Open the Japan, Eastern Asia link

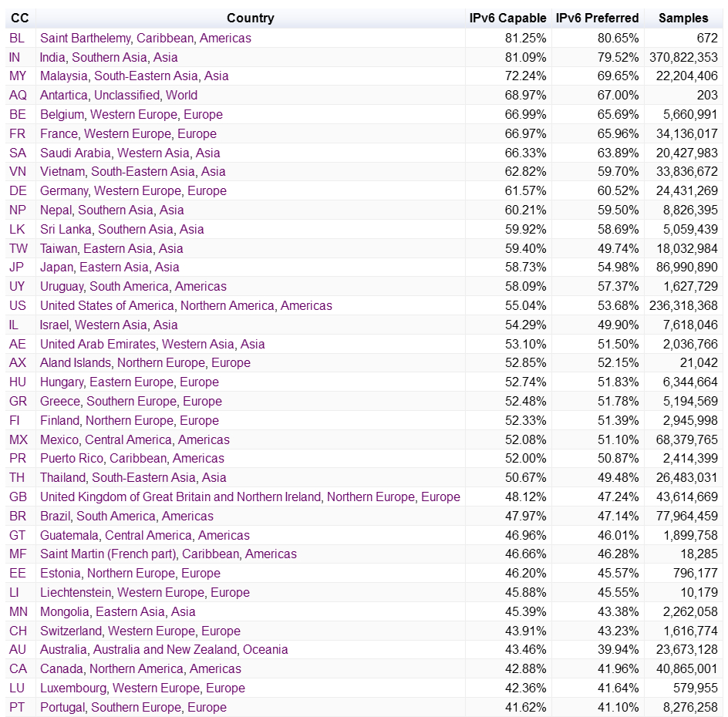(x=110, y=267)
